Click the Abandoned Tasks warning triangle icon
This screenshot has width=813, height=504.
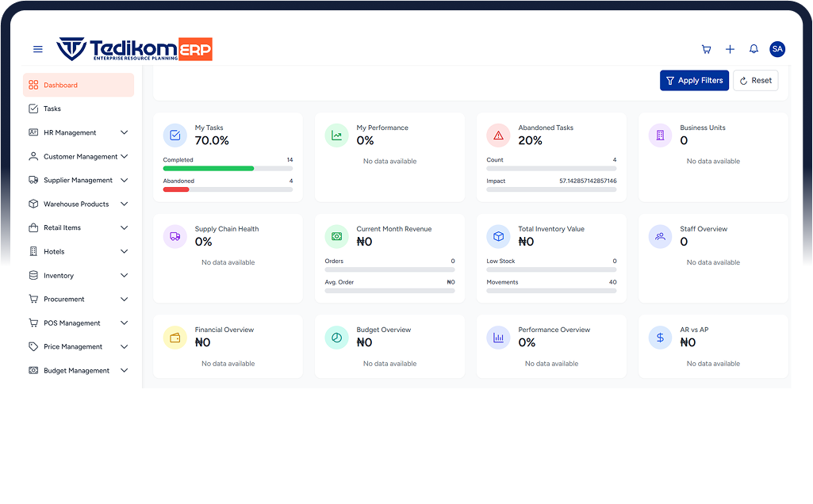(x=498, y=136)
